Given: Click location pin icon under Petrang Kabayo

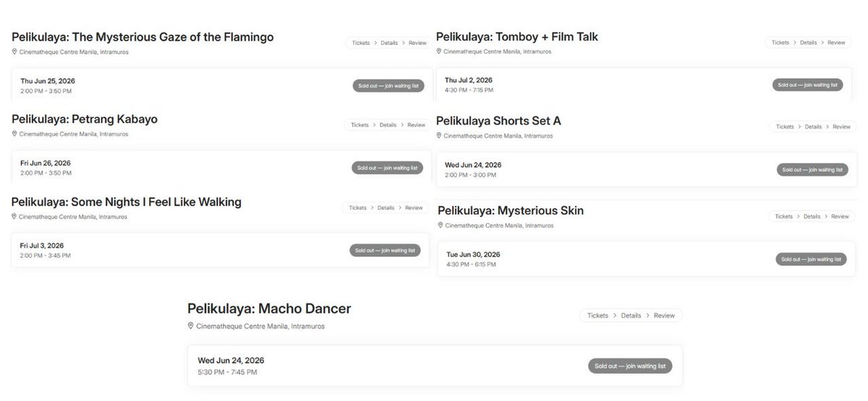Looking at the screenshot, I should 14,134.
